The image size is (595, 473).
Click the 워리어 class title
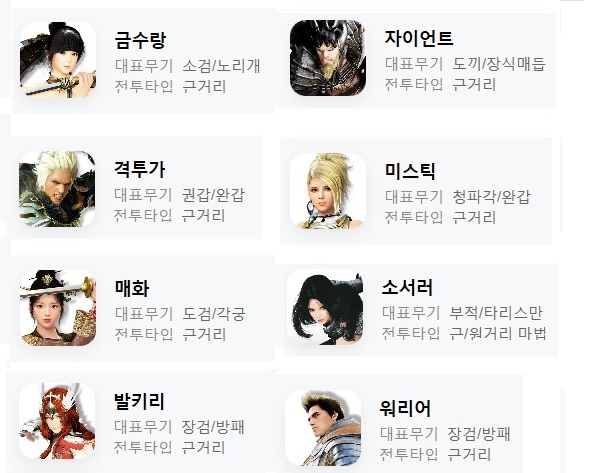pos(405,408)
